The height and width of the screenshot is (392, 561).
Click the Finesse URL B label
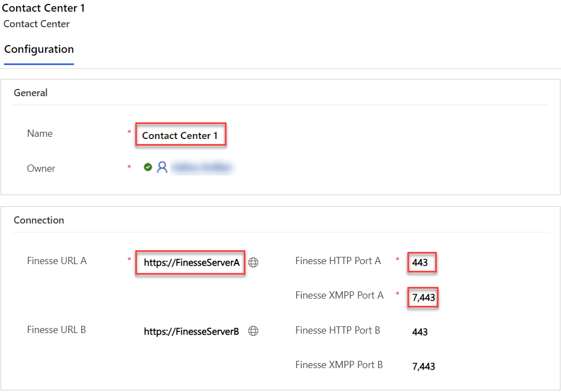pyautogui.click(x=57, y=330)
